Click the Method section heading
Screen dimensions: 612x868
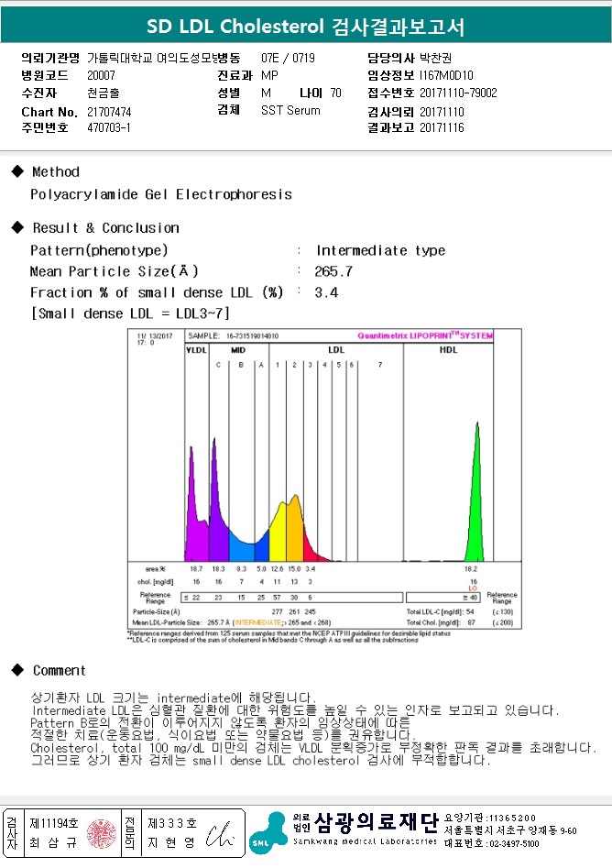click(56, 171)
